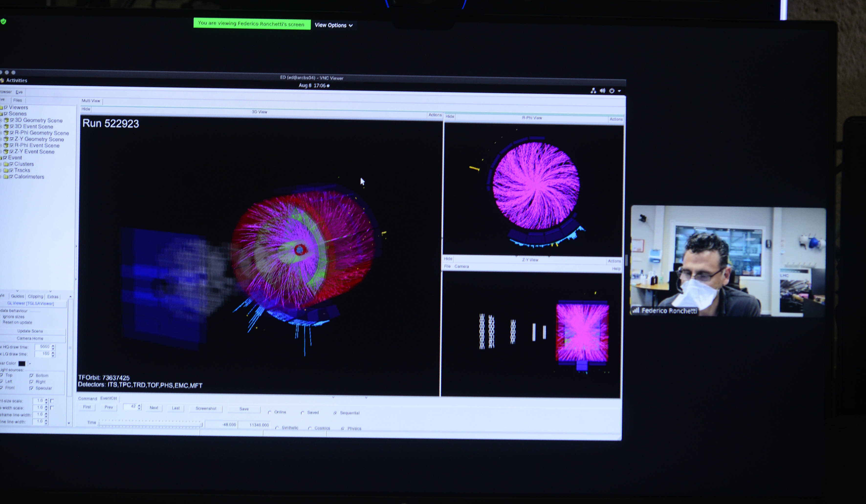Click the green Zoom encryption shield icon
This screenshot has width=866, height=504.
(x=3, y=22)
